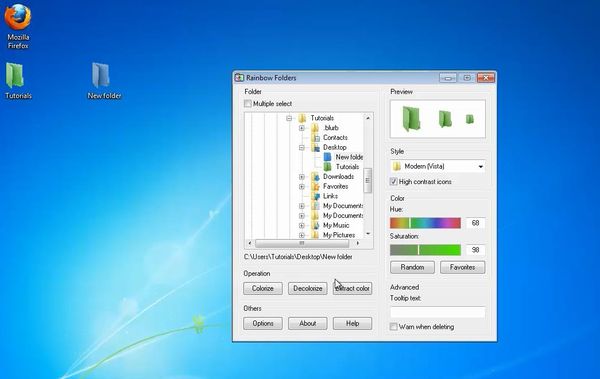Click the Colorize button
The width and height of the screenshot is (600, 379).
(263, 288)
